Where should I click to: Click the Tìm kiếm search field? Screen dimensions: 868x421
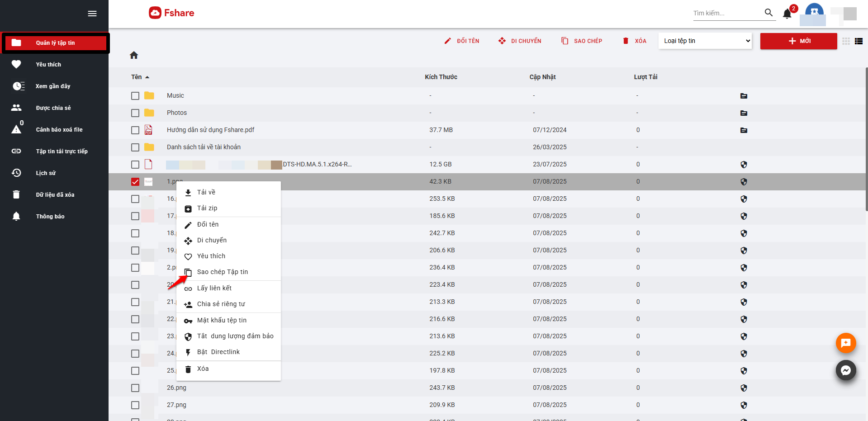point(726,13)
